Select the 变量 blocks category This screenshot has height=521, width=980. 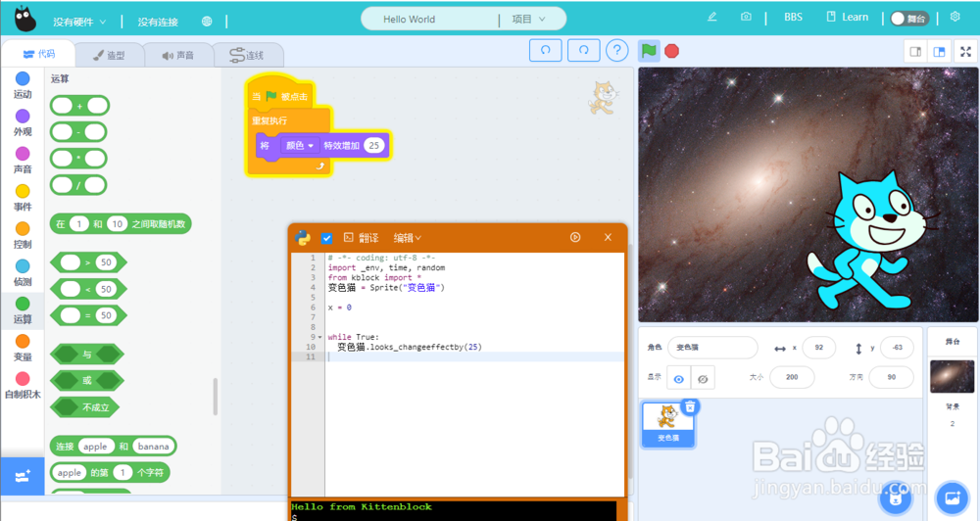point(23,348)
